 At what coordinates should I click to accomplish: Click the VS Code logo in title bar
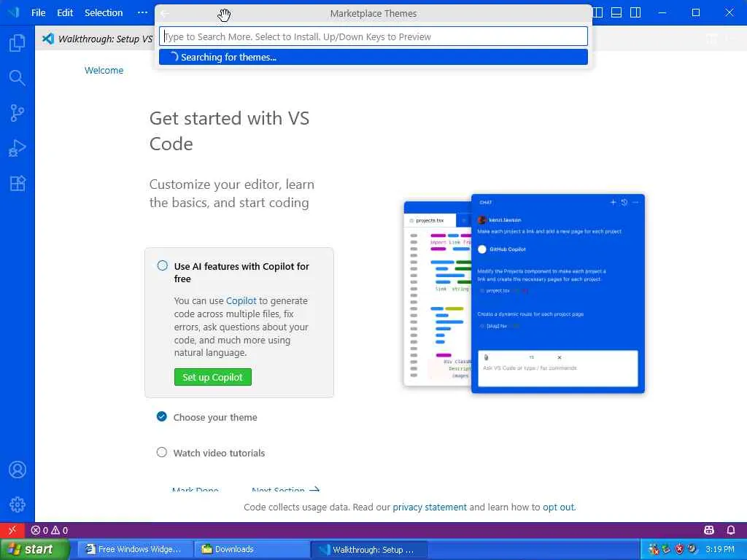click(x=13, y=12)
